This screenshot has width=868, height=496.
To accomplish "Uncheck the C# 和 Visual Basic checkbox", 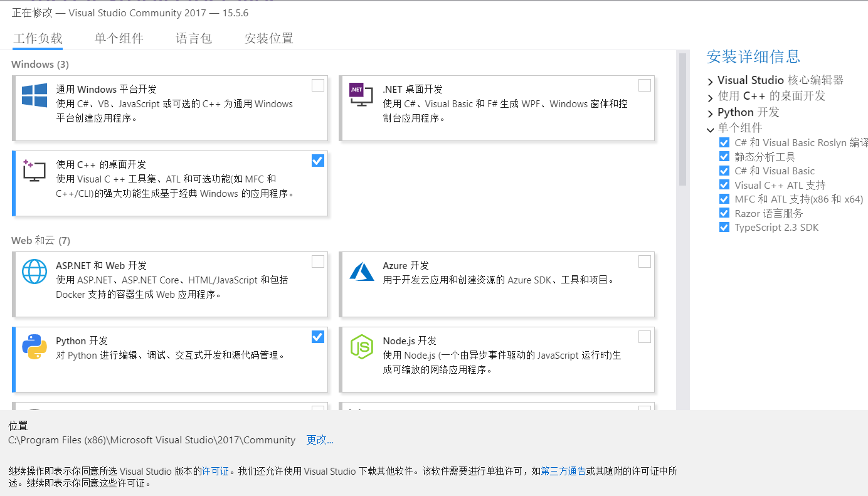I will (724, 171).
